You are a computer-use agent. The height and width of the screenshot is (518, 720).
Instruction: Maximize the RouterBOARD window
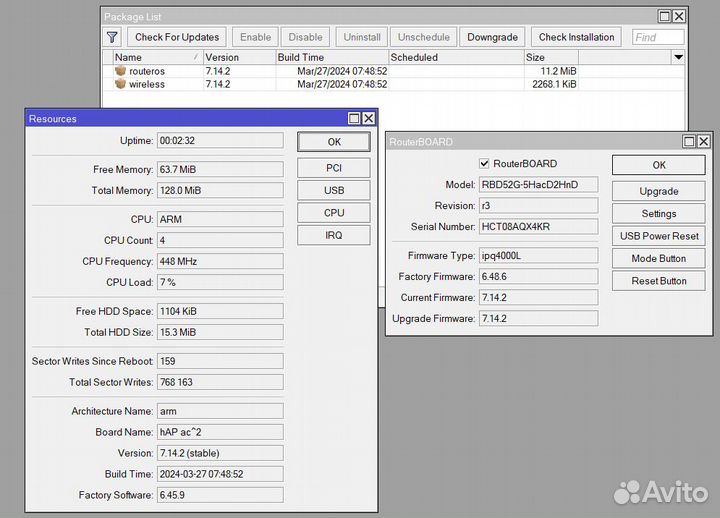[689, 141]
